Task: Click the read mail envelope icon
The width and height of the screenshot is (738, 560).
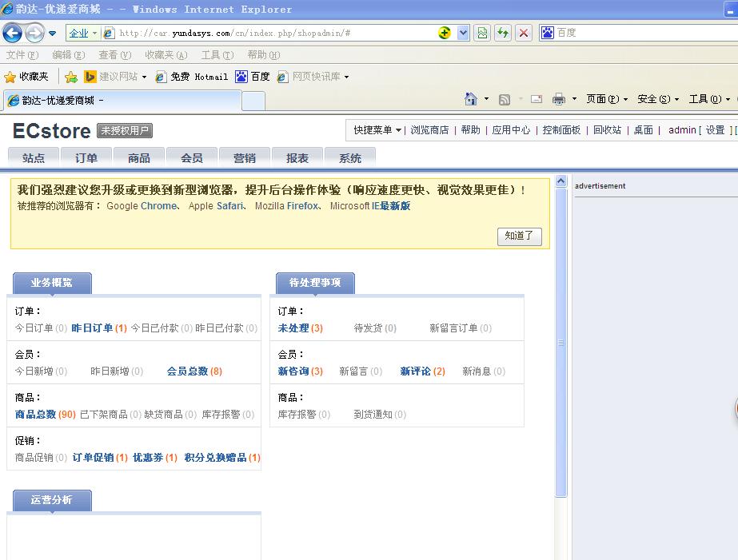Action: 537,99
